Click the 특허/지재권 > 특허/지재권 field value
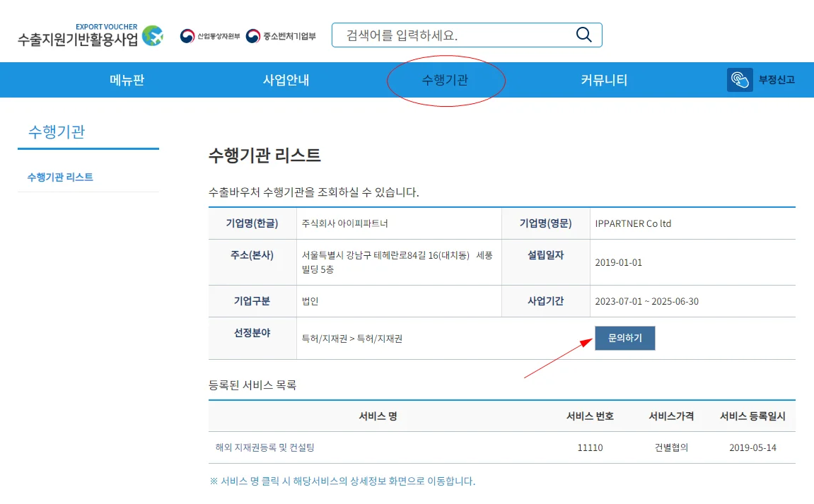This screenshot has width=814, height=504. 352,339
